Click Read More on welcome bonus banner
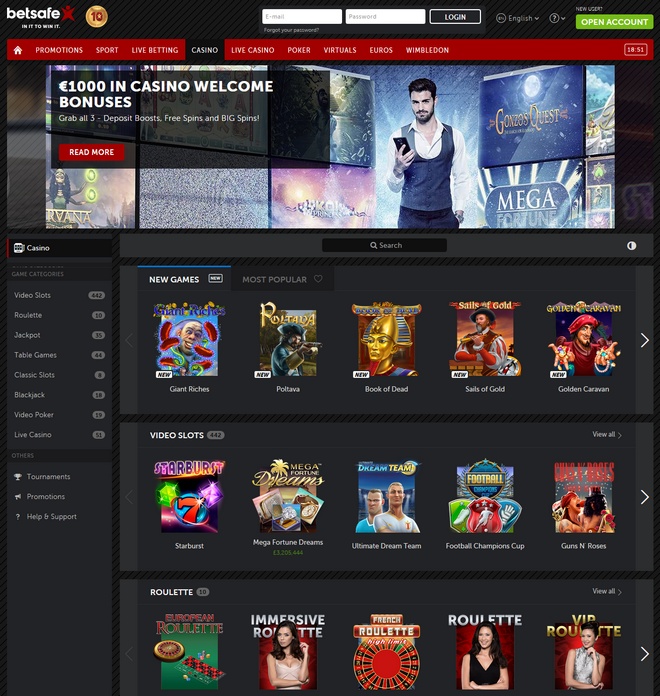660x696 pixels. [x=91, y=152]
